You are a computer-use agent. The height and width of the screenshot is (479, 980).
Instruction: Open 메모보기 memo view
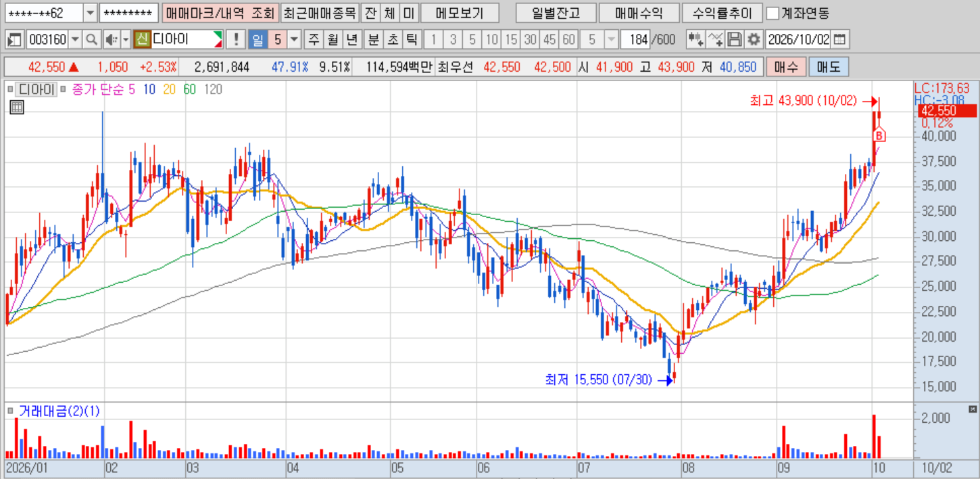click(x=460, y=13)
